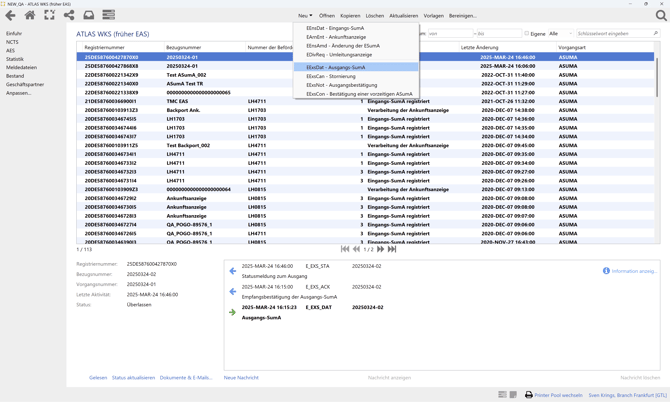Click the Neue Nachricht link
This screenshot has height=402, width=670.
pos(241,378)
